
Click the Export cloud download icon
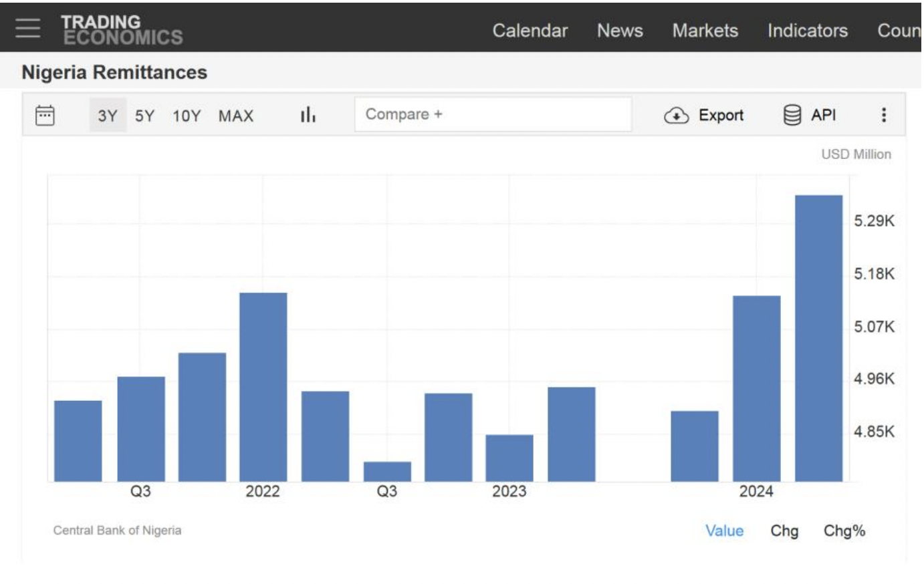676,116
